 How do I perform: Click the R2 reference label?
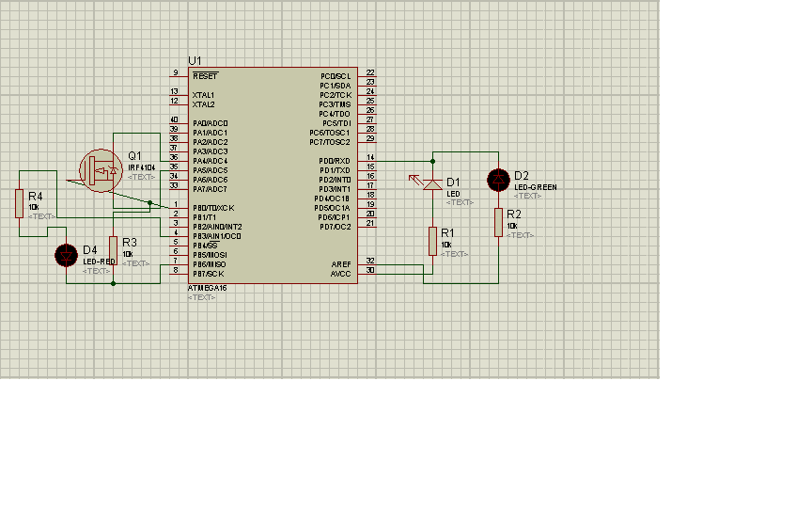click(514, 214)
